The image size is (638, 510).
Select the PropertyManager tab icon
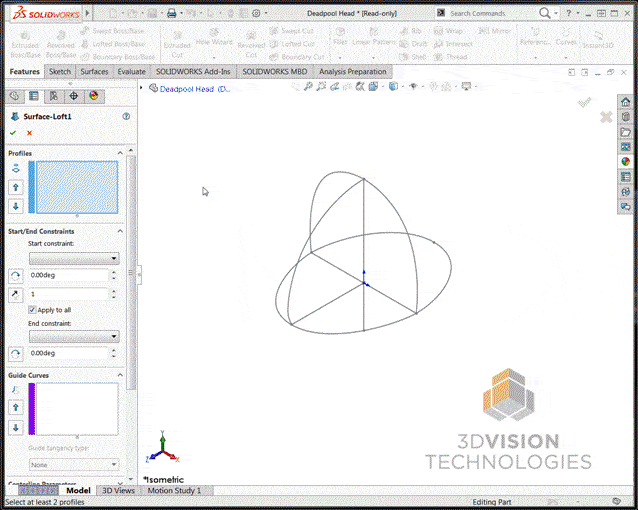(x=34, y=96)
